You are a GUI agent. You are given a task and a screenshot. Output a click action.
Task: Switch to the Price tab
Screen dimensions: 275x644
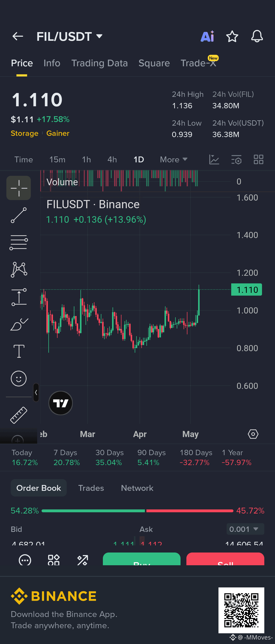[22, 63]
